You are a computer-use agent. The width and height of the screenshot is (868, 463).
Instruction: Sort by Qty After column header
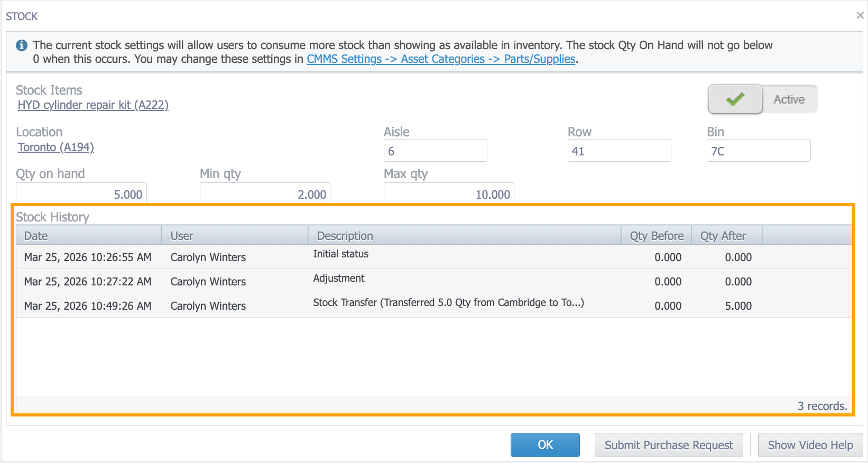726,236
